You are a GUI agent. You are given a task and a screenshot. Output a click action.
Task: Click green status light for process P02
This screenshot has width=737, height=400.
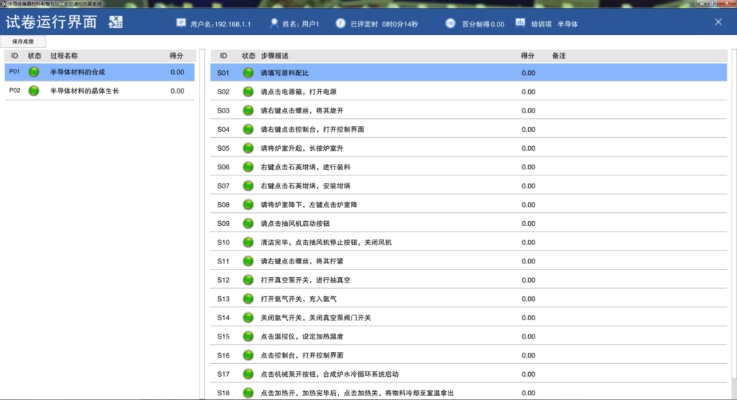pyautogui.click(x=33, y=91)
